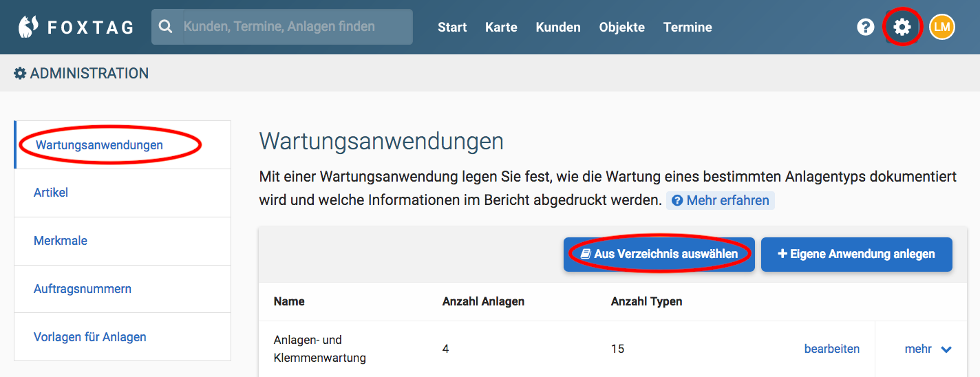980x377 pixels.
Task: Open Termine in the top navigation
Action: click(688, 28)
